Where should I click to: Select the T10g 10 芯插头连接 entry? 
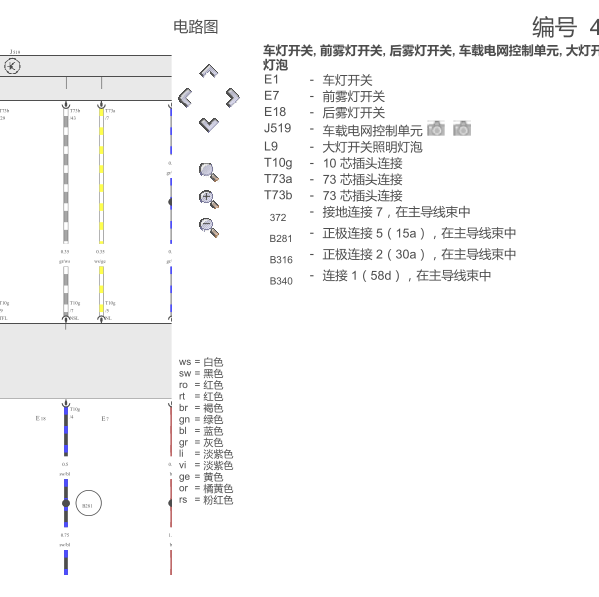(x=333, y=163)
